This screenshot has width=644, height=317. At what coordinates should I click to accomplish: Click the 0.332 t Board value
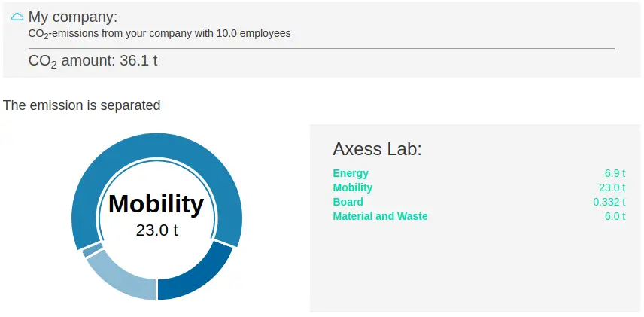(609, 202)
